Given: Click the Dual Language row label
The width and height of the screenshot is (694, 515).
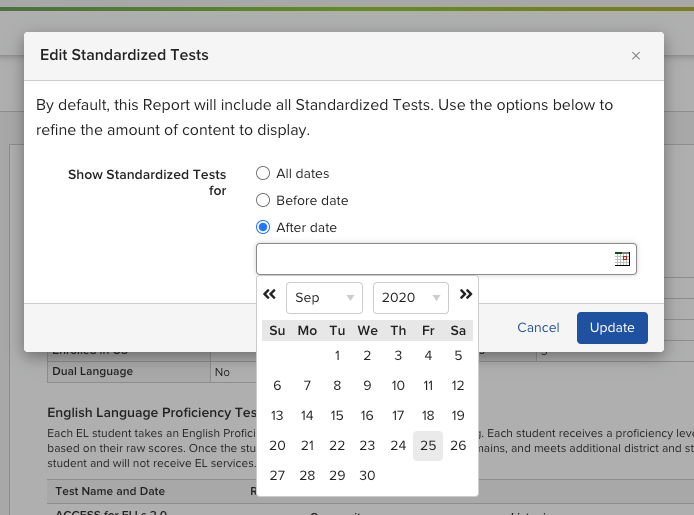Looking at the screenshot, I should point(93,371).
